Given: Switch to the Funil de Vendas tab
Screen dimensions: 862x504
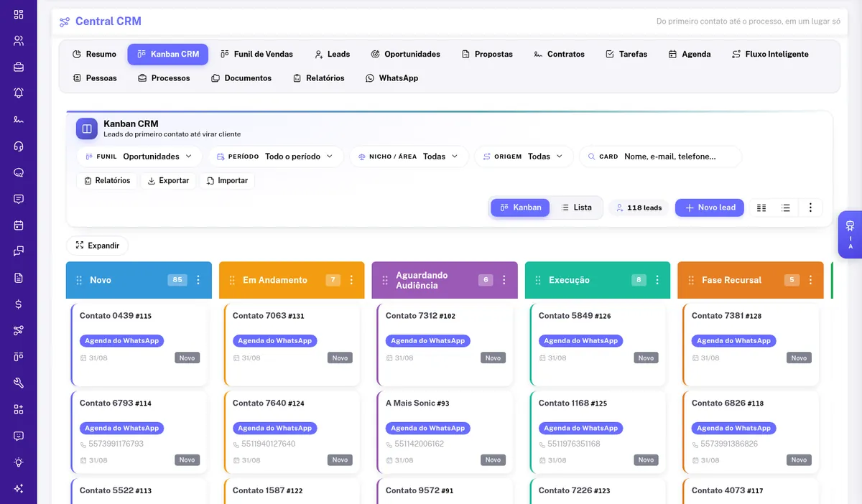Looking at the screenshot, I should tap(256, 55).
